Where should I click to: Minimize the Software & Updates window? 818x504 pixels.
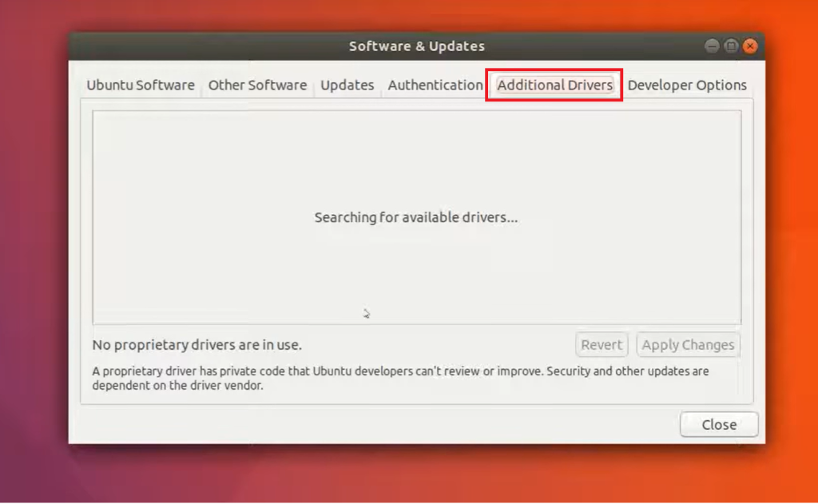[711, 46]
